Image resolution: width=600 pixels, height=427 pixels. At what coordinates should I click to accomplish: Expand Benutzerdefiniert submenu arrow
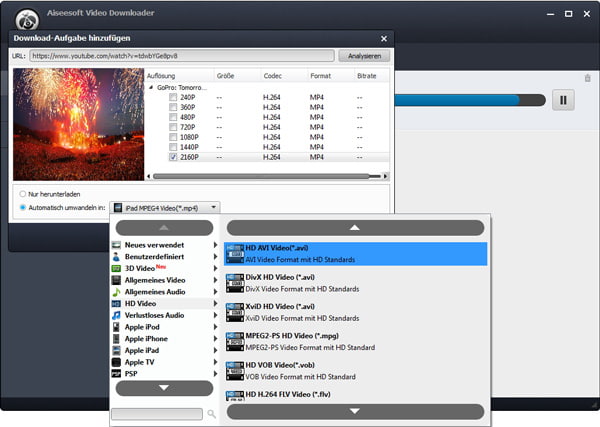[215, 257]
